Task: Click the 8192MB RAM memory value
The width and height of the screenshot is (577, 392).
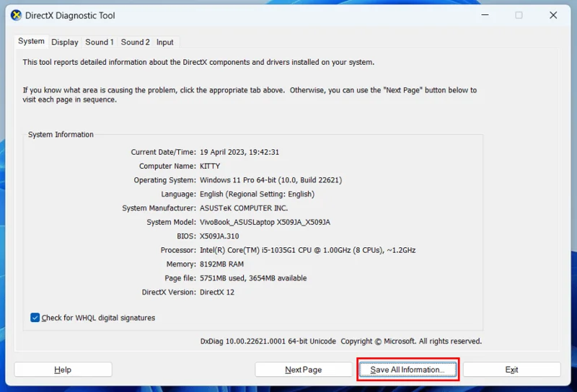Action: (221, 264)
